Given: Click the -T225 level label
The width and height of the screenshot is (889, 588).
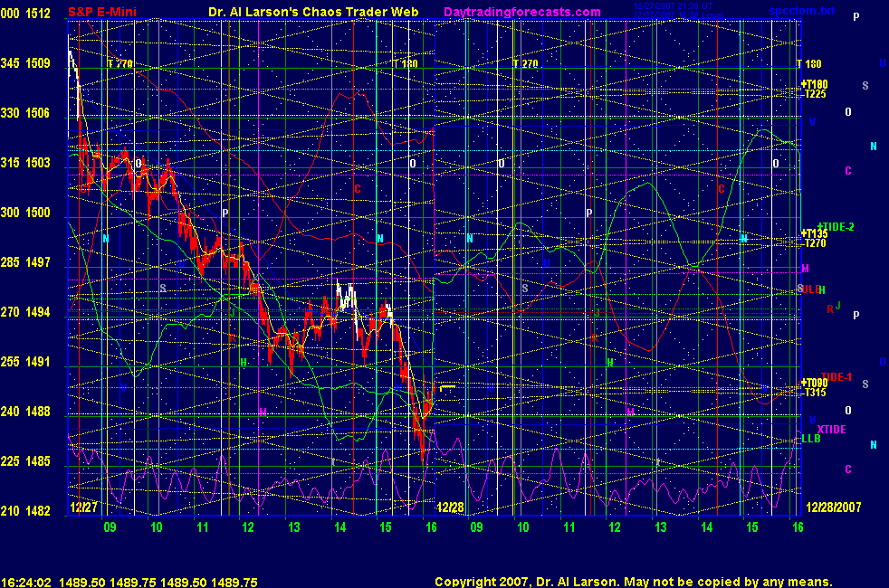Looking at the screenshot, I should click(815, 94).
